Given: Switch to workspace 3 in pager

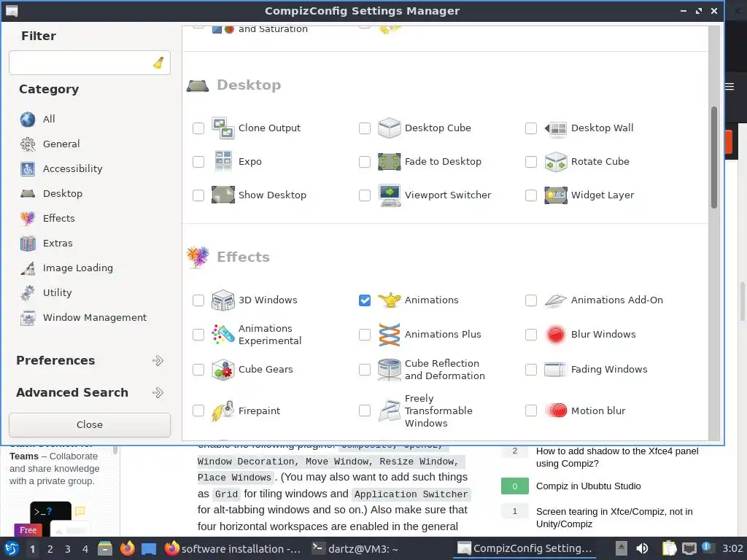Looking at the screenshot, I should pos(68,548).
